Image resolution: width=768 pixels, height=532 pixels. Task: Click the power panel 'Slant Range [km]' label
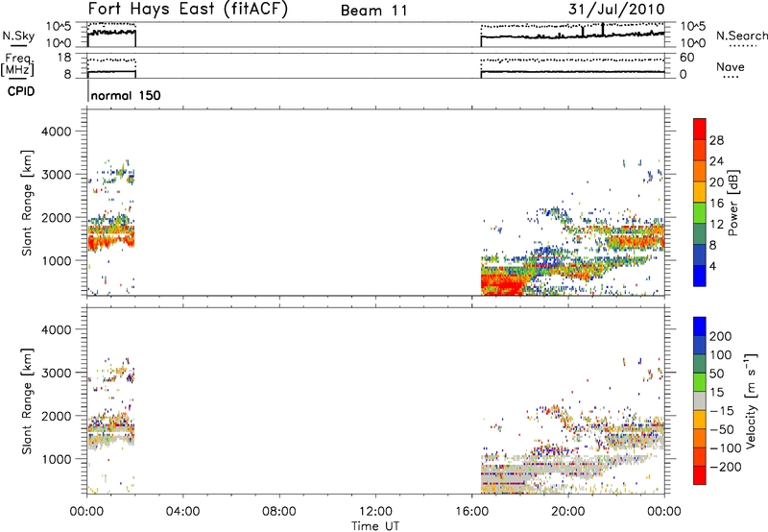click(27, 203)
